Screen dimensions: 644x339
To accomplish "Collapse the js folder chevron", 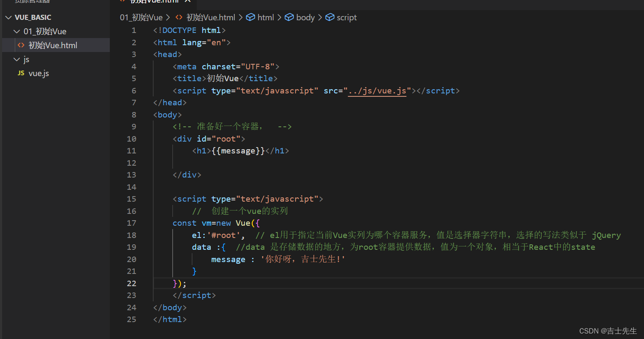I will coord(17,59).
